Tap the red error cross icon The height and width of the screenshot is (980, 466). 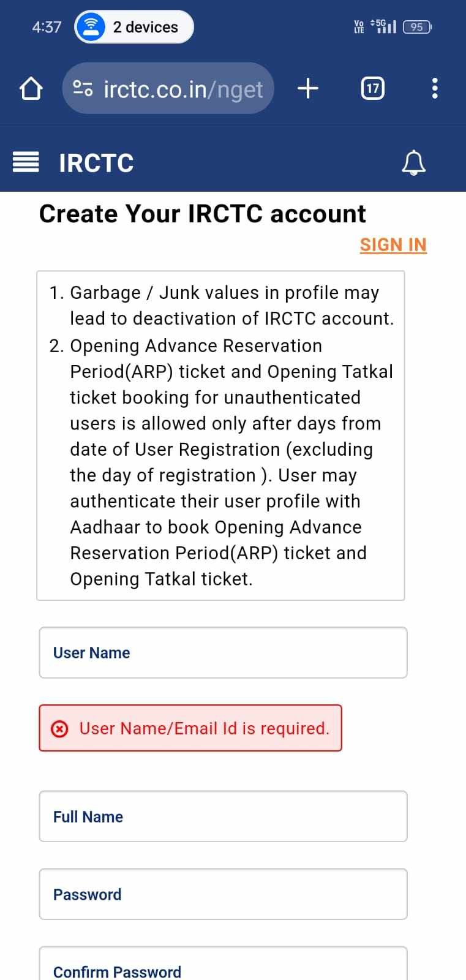(x=59, y=728)
